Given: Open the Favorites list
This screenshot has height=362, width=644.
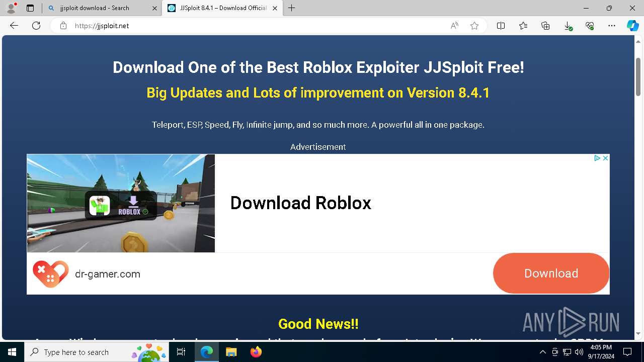Looking at the screenshot, I should click(523, 26).
